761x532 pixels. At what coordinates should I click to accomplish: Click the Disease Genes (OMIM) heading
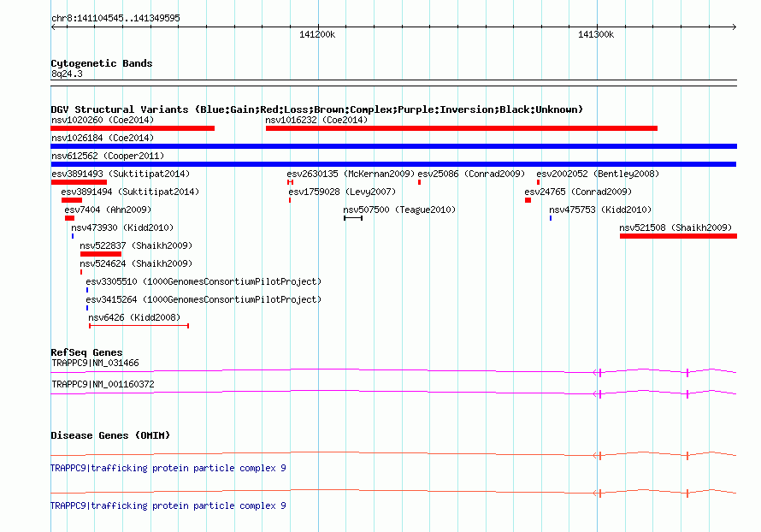[x=110, y=435]
